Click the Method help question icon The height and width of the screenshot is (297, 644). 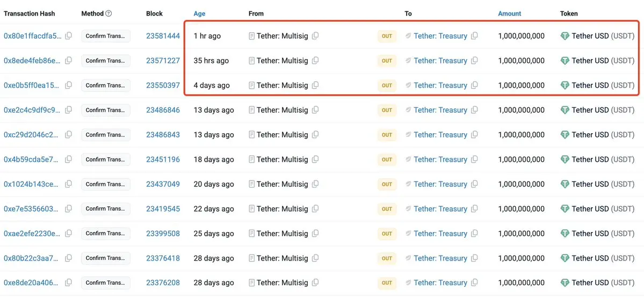point(109,13)
